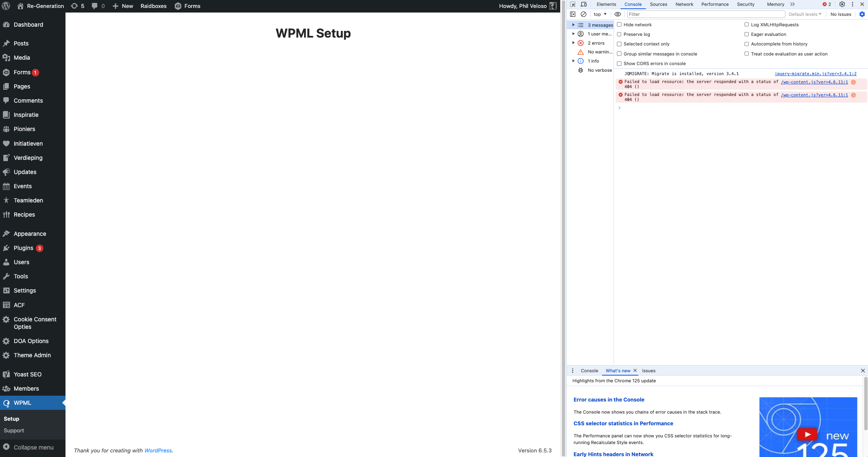Open Howdy, Phil Veloso account menu
The width and height of the screenshot is (868, 457).
[528, 6]
